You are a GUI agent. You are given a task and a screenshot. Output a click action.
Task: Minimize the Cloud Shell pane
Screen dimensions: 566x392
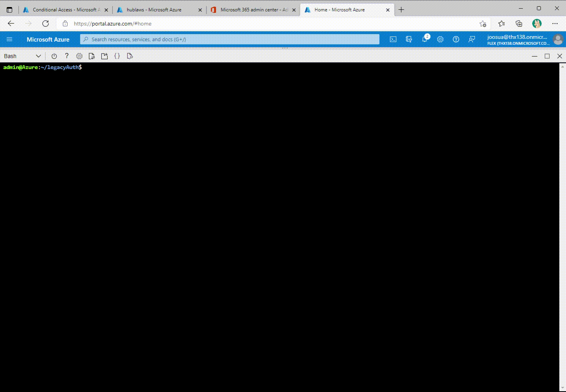pyautogui.click(x=535, y=56)
